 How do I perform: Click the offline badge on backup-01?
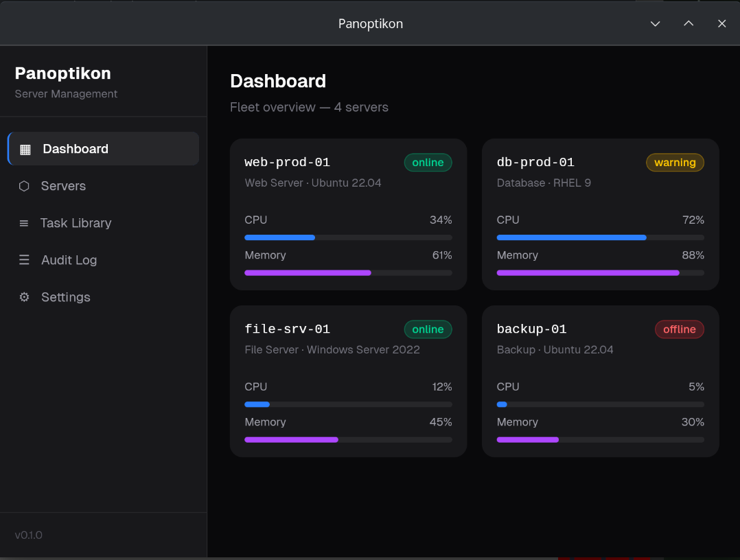pos(679,329)
